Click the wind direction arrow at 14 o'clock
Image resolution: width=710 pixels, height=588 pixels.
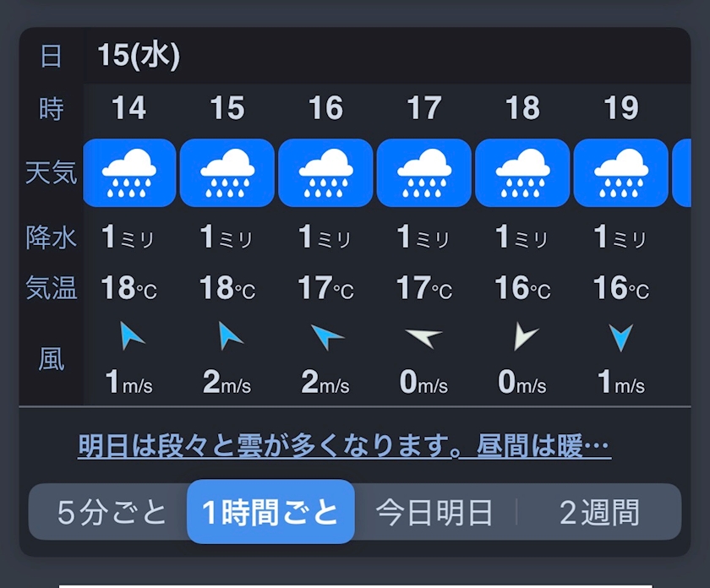(x=131, y=337)
